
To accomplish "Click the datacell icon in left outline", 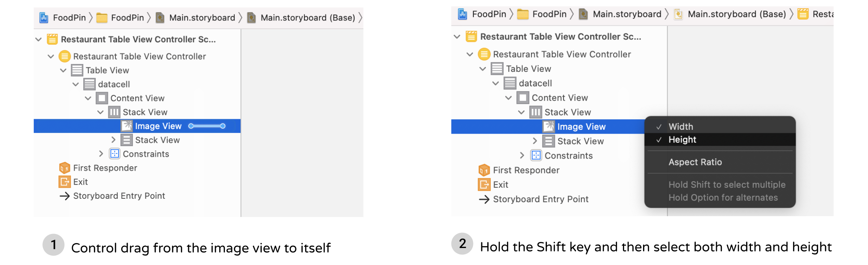I will (x=90, y=84).
